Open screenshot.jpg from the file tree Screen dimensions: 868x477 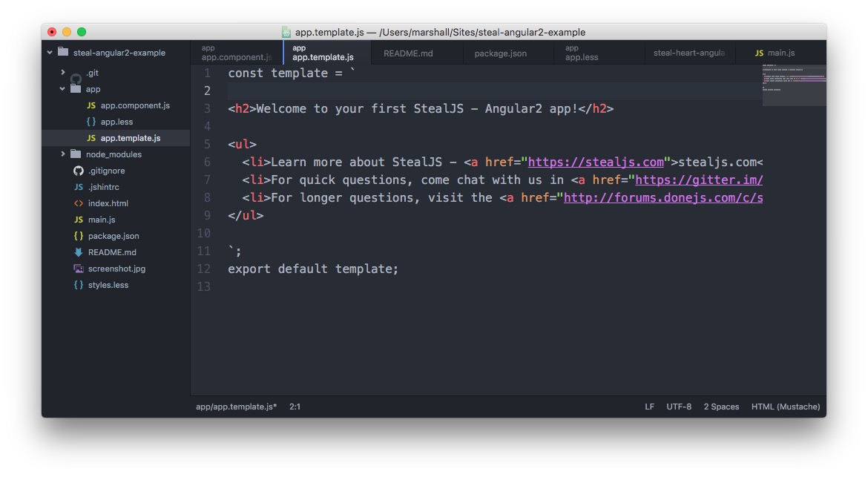click(x=116, y=269)
